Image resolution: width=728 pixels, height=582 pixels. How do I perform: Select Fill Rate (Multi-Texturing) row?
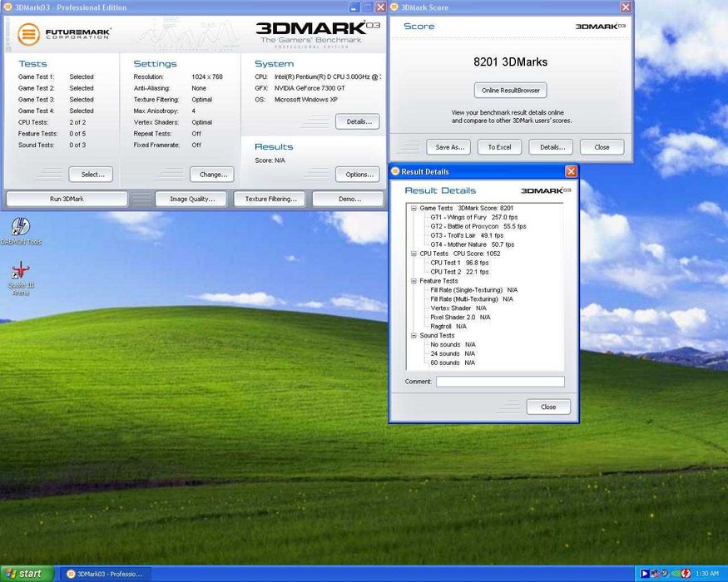tap(472, 299)
